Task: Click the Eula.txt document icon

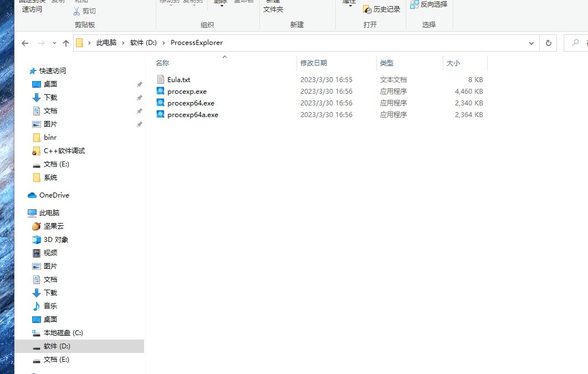Action: (x=161, y=79)
